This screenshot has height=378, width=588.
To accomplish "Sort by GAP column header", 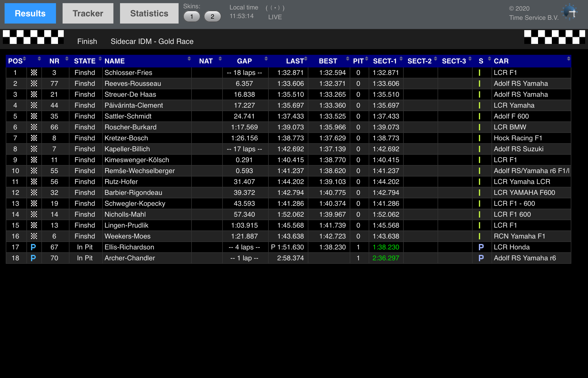I will click(245, 61).
